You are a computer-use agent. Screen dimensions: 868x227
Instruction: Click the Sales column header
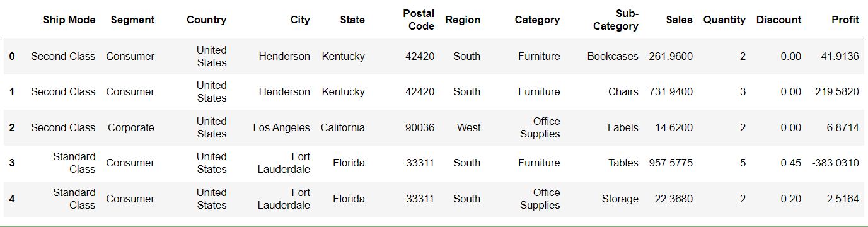click(x=679, y=20)
